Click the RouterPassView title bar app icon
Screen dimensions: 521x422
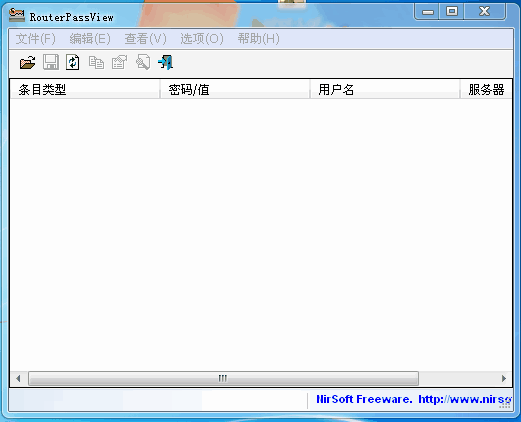point(17,16)
